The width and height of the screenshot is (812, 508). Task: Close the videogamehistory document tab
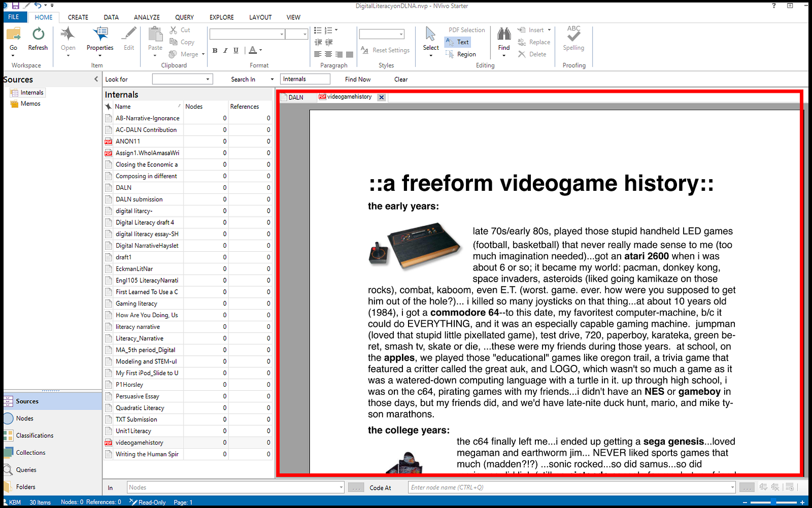(382, 97)
